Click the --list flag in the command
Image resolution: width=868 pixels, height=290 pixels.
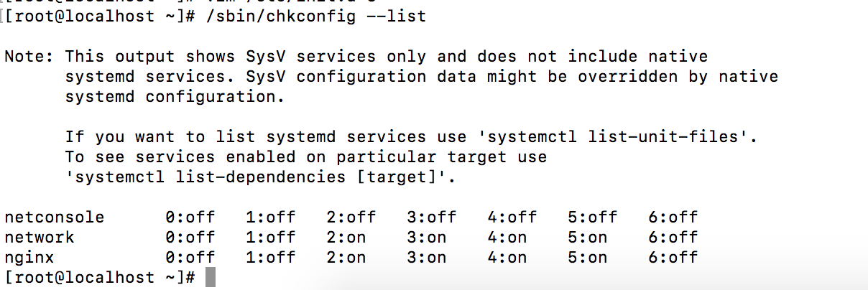pos(397,16)
